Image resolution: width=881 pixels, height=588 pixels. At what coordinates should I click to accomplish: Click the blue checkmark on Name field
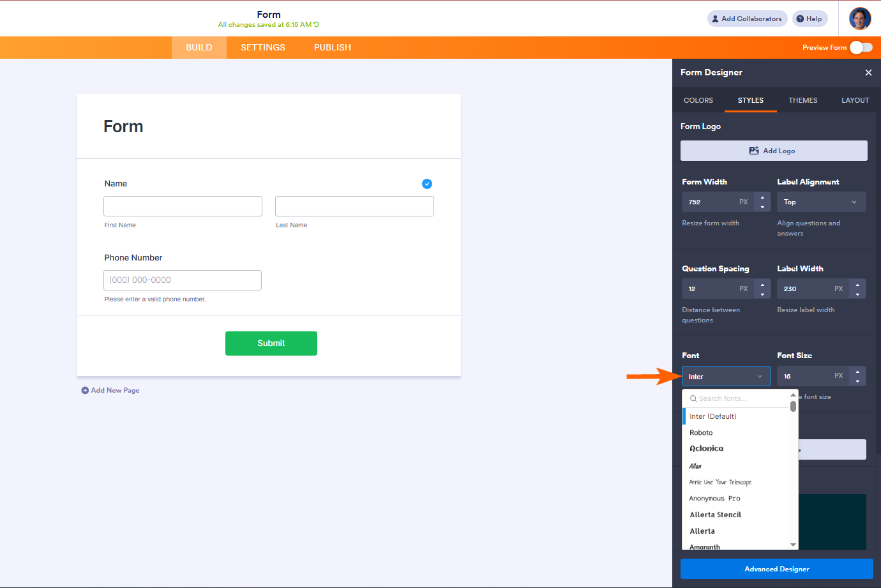point(427,184)
